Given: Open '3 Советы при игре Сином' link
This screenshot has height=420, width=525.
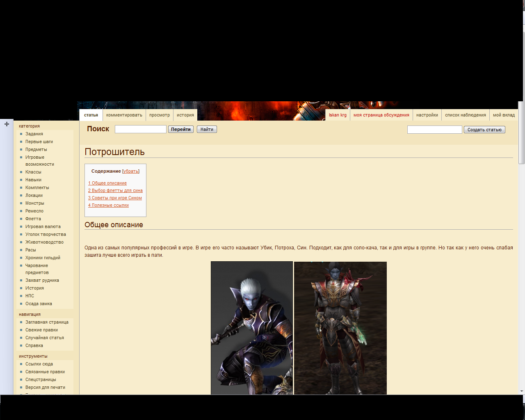Looking at the screenshot, I should 115,198.
